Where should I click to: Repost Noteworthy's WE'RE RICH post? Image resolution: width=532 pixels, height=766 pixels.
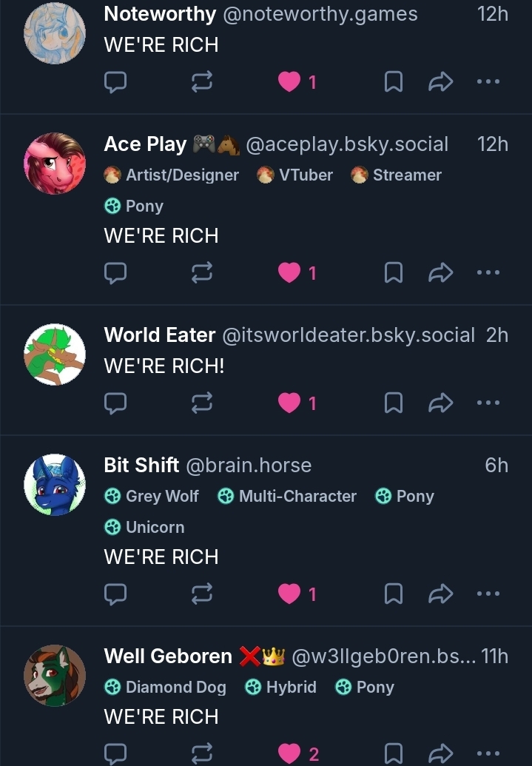coord(201,82)
